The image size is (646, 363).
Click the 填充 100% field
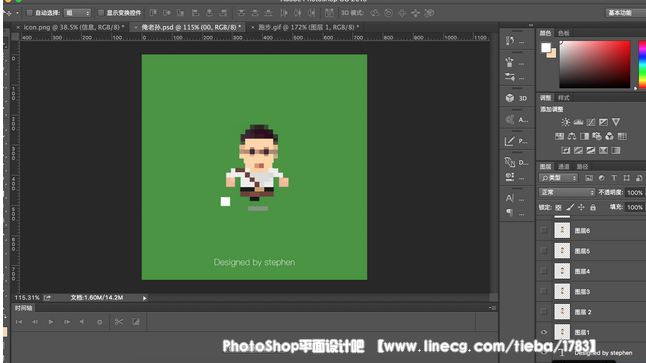coord(634,207)
